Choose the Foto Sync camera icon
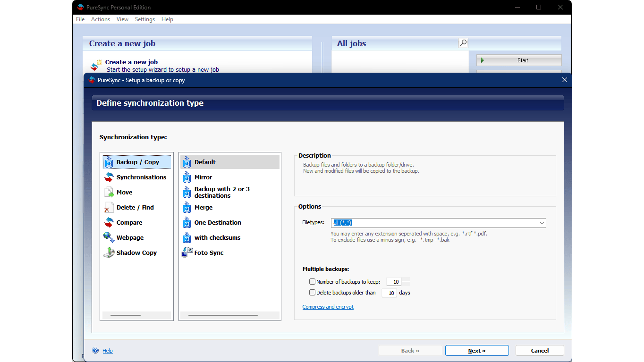 (187, 253)
